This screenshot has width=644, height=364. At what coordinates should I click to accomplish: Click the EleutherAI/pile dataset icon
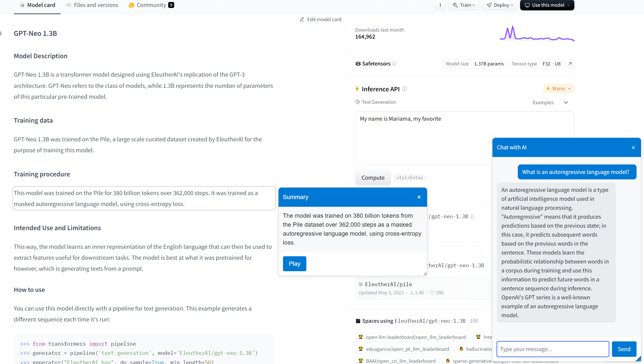361,284
